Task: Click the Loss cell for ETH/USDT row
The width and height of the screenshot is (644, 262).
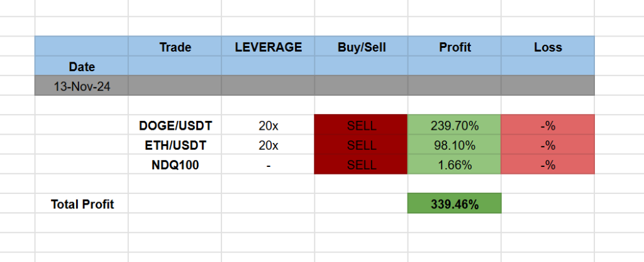Action: coord(547,145)
